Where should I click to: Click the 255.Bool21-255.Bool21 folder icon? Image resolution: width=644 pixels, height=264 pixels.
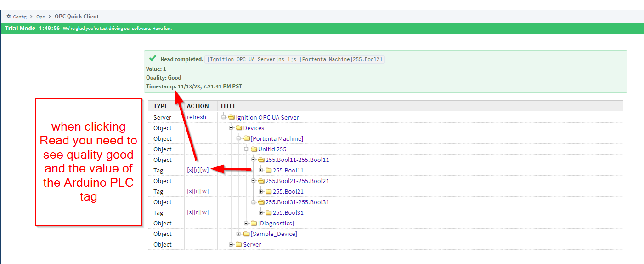(x=261, y=181)
